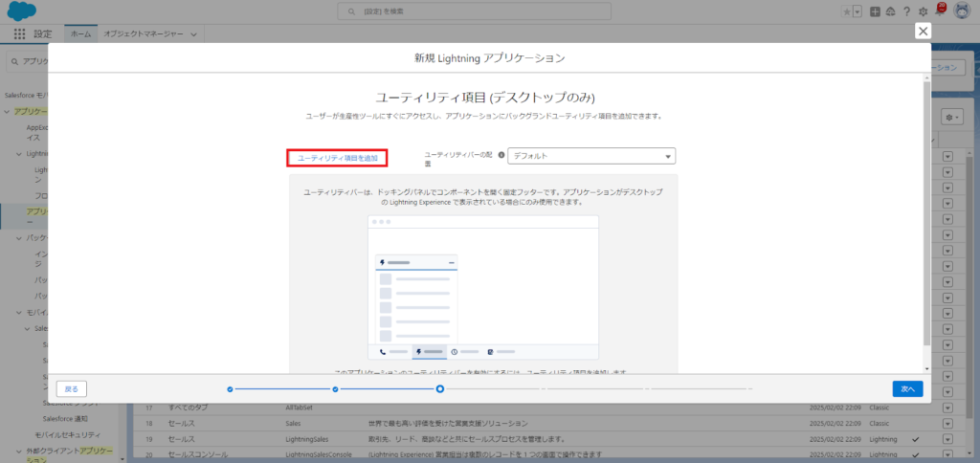Open the ユーティリティバーの配置 デフォルト dropdown

[x=591, y=156]
